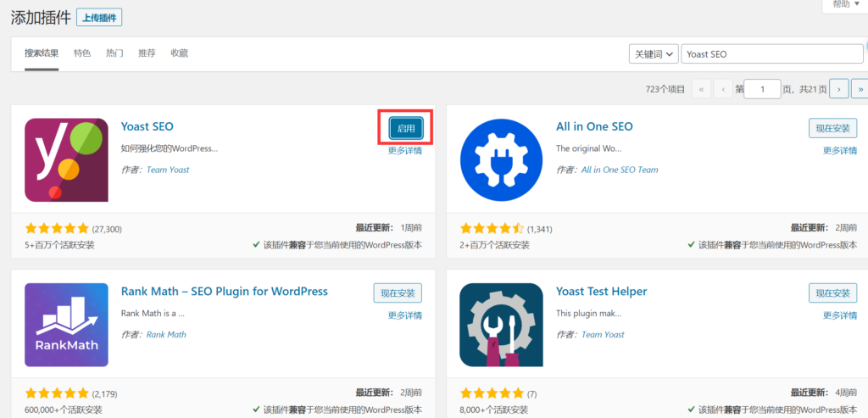Go to next page arrow button
868x418 pixels.
click(839, 88)
